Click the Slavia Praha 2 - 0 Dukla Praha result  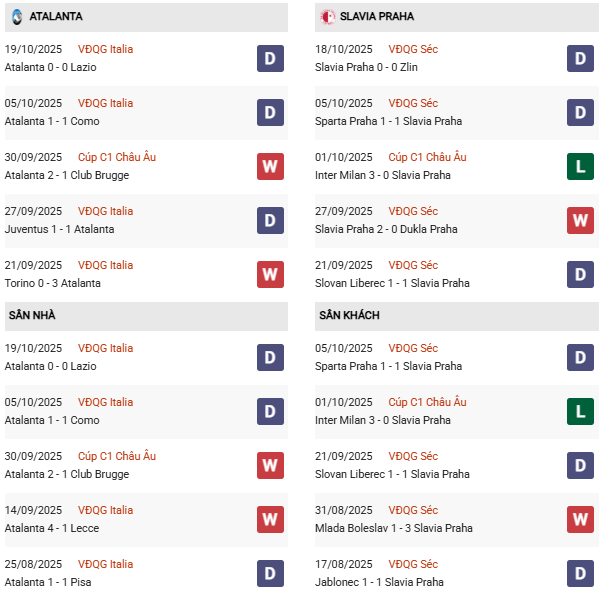pyautogui.click(x=388, y=229)
